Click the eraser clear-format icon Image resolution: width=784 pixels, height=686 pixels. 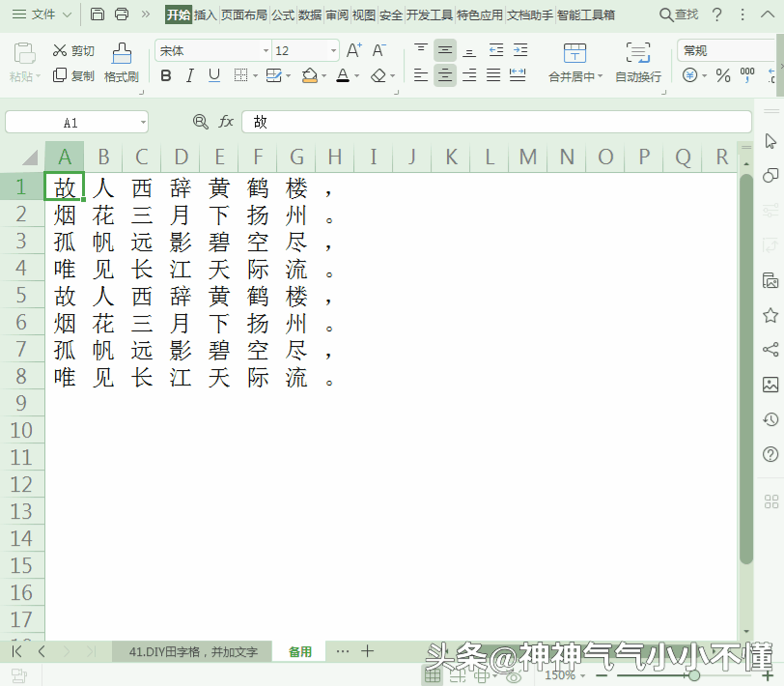pyautogui.click(x=378, y=75)
